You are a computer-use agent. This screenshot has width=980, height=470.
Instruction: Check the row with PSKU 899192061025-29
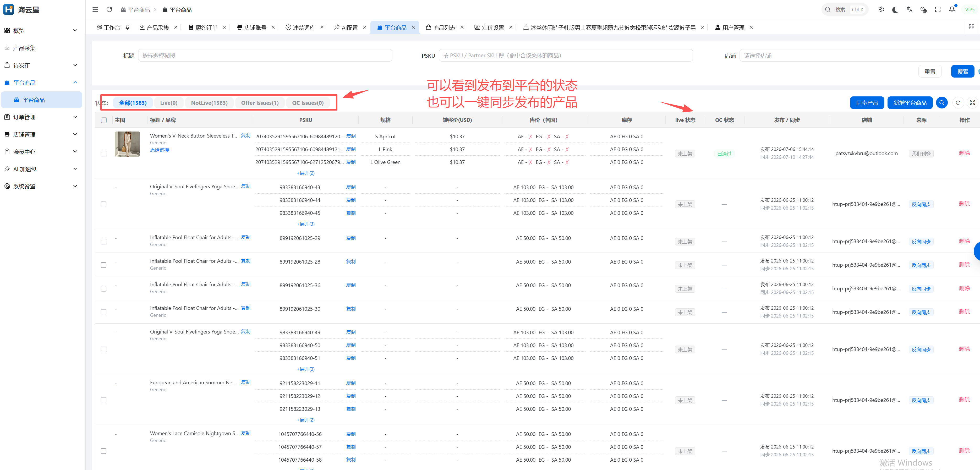103,242
